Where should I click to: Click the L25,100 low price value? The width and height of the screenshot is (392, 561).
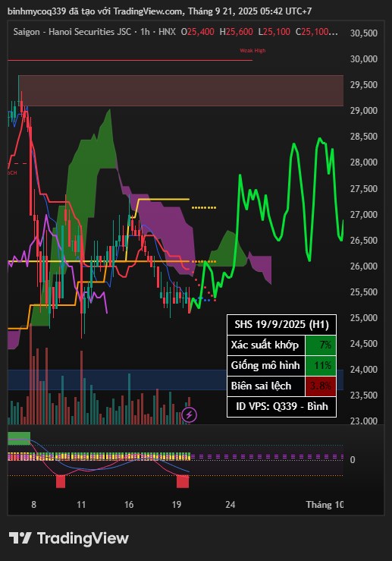tap(274, 32)
